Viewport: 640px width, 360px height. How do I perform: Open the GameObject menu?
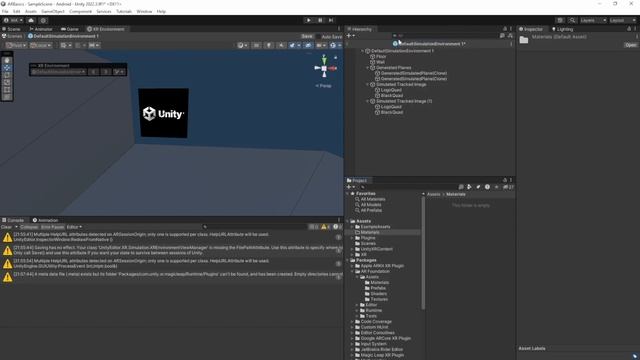click(x=53, y=11)
